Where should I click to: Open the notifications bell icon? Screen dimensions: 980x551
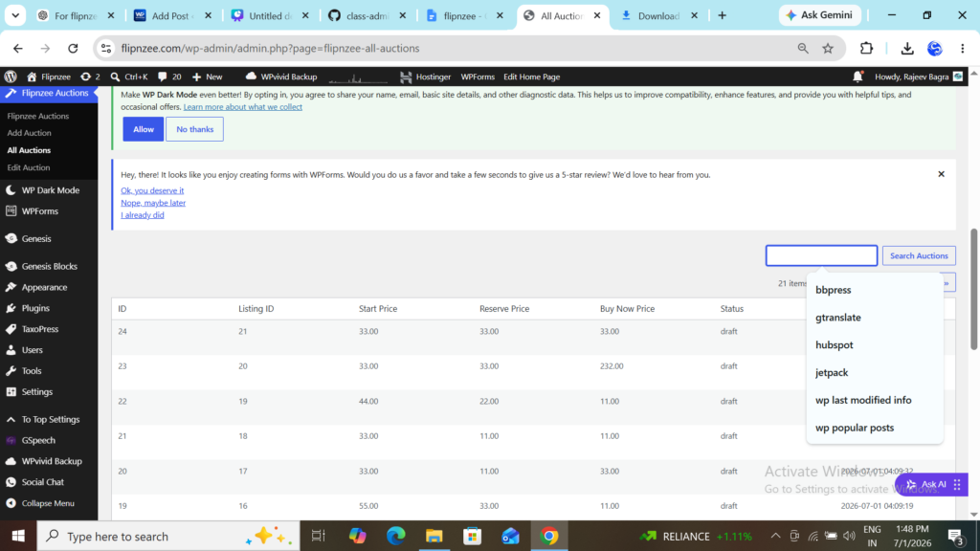click(x=857, y=77)
